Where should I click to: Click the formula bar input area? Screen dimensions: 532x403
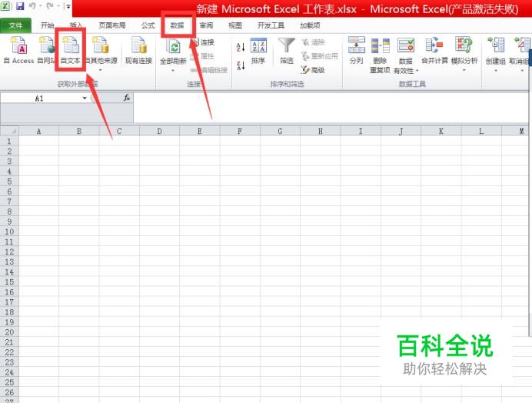click(x=331, y=107)
